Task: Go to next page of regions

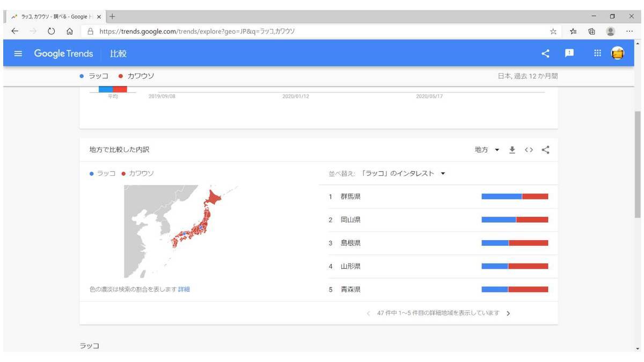Action: coord(508,313)
